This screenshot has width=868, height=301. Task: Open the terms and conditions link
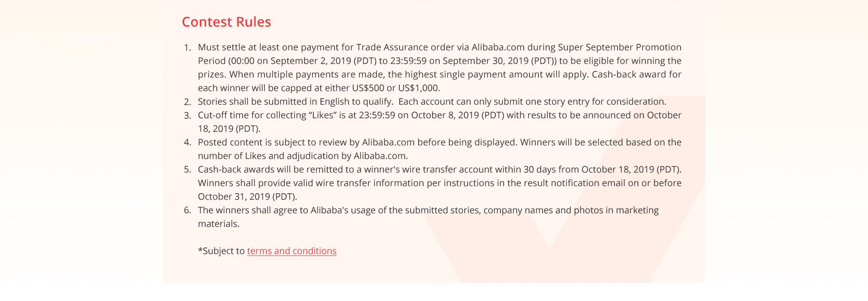[292, 251]
